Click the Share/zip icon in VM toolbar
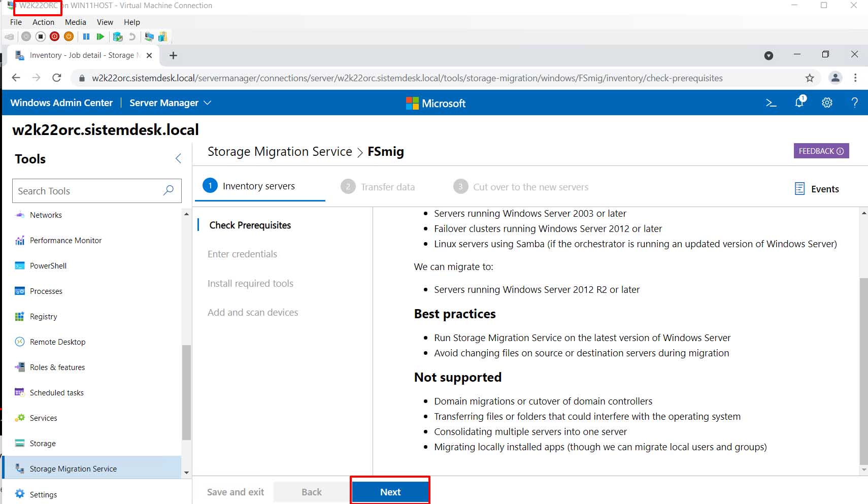This screenshot has width=868, height=504. click(x=162, y=37)
